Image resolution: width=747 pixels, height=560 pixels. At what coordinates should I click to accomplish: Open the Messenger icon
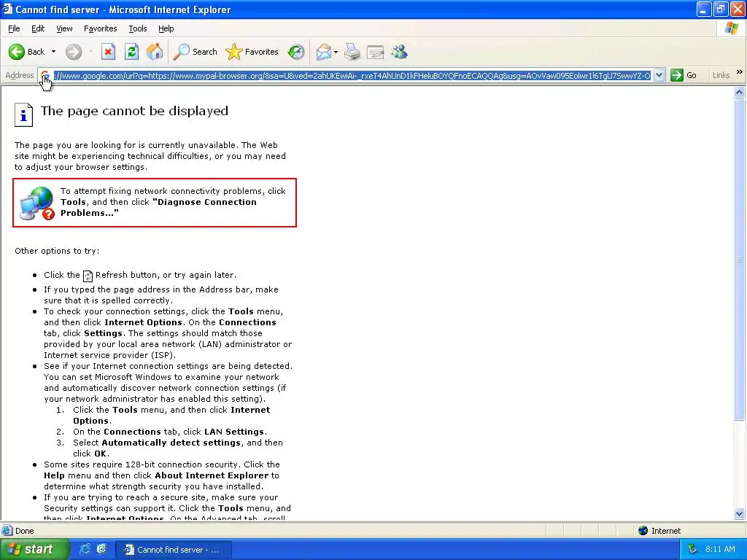(399, 52)
